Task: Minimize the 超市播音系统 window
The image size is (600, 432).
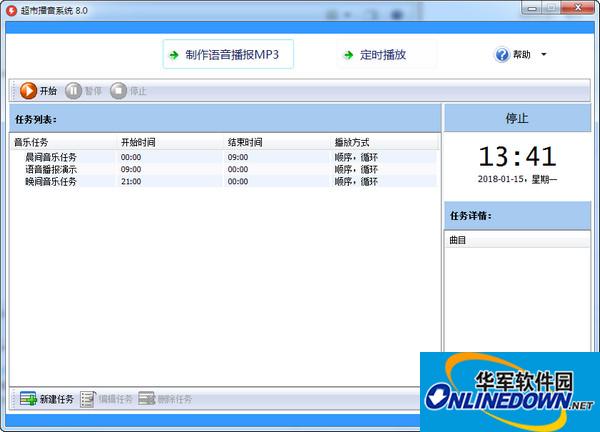Action: point(532,8)
